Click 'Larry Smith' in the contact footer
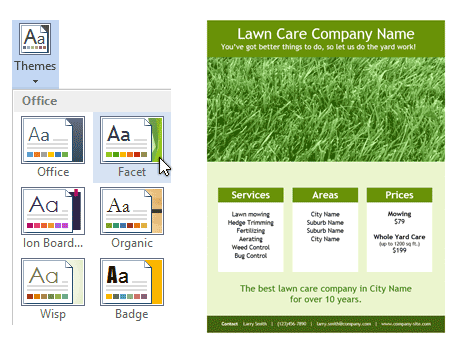Screen dimensions: 460x360 pos(255,324)
